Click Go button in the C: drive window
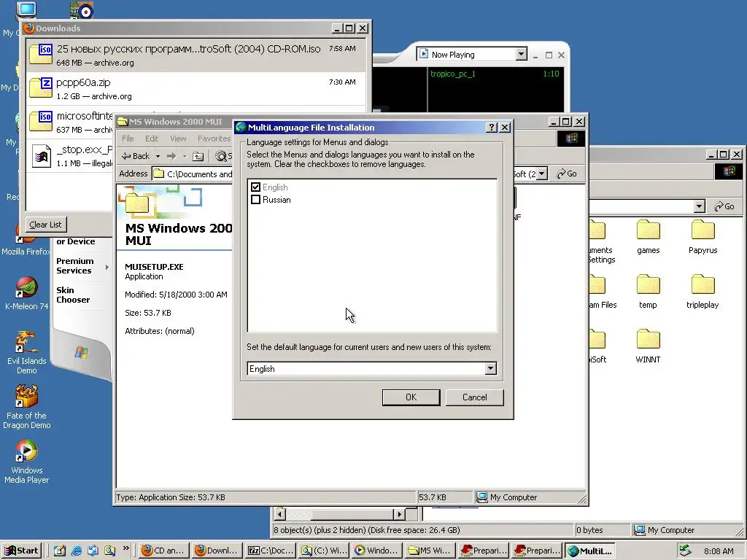The image size is (747, 560). pyautogui.click(x=724, y=206)
